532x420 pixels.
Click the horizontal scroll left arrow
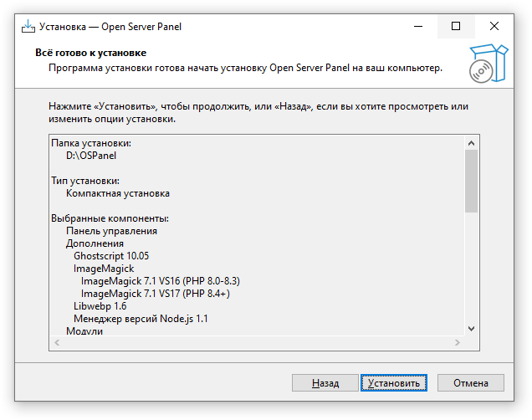click(x=57, y=343)
